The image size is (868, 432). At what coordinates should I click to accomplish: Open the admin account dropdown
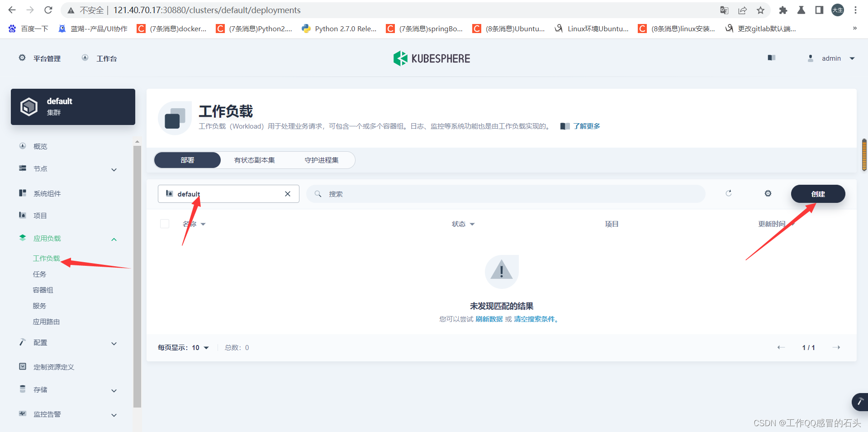pyautogui.click(x=831, y=58)
